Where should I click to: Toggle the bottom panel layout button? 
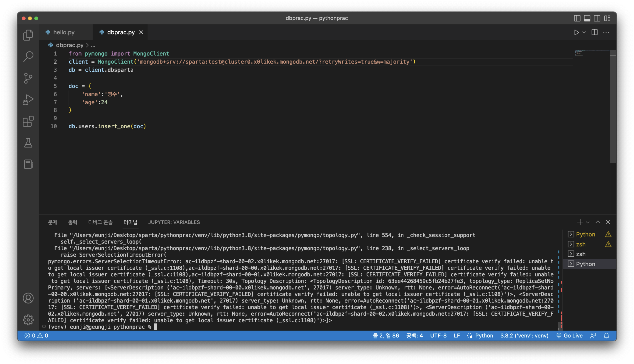tap(587, 18)
